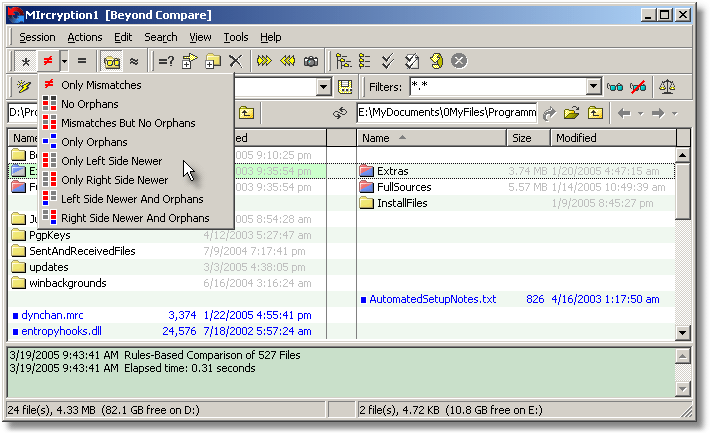
Task: Sort right pane by Size column header
Action: (528, 138)
